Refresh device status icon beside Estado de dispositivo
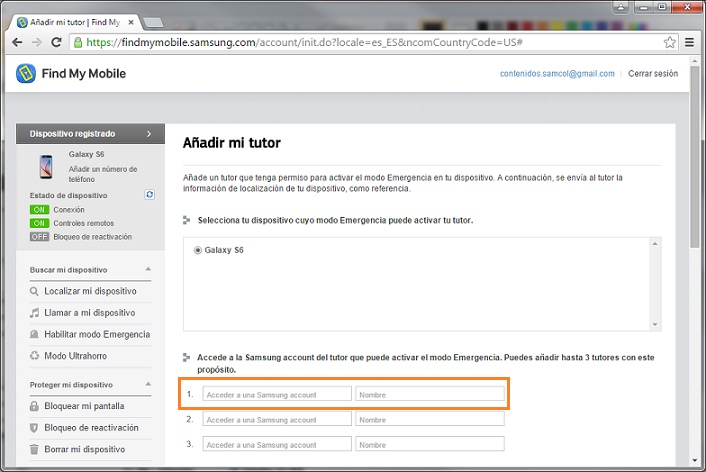Image resolution: width=706 pixels, height=472 pixels. click(149, 195)
